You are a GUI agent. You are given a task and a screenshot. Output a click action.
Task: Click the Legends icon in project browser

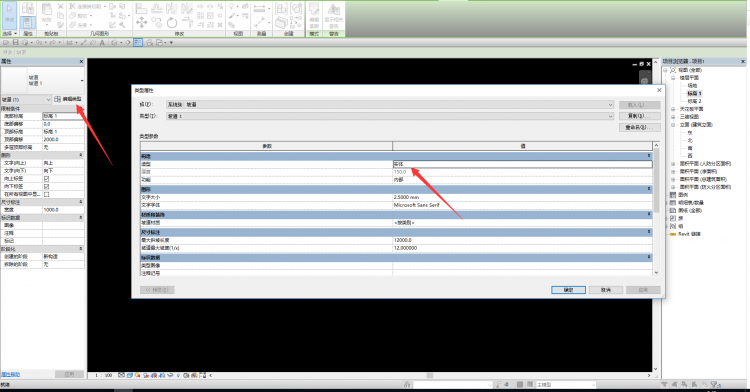click(x=673, y=195)
